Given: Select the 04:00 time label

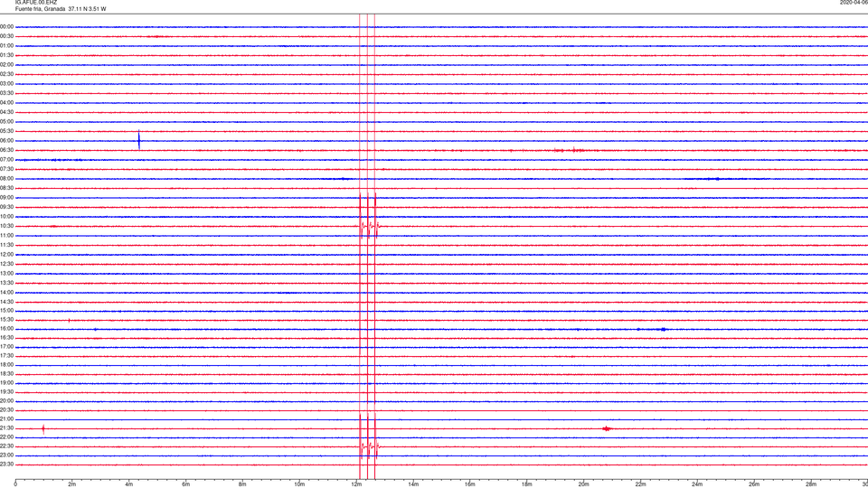Looking at the screenshot, I should pos(6,103).
